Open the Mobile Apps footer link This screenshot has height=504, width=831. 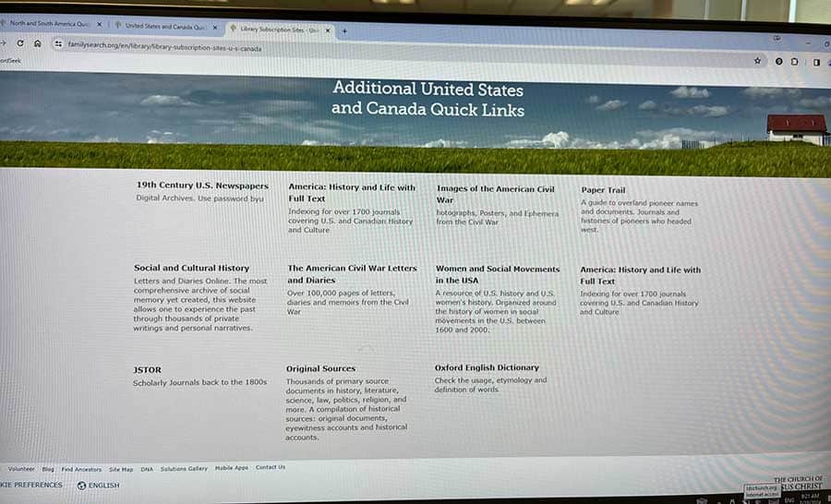pos(231,469)
